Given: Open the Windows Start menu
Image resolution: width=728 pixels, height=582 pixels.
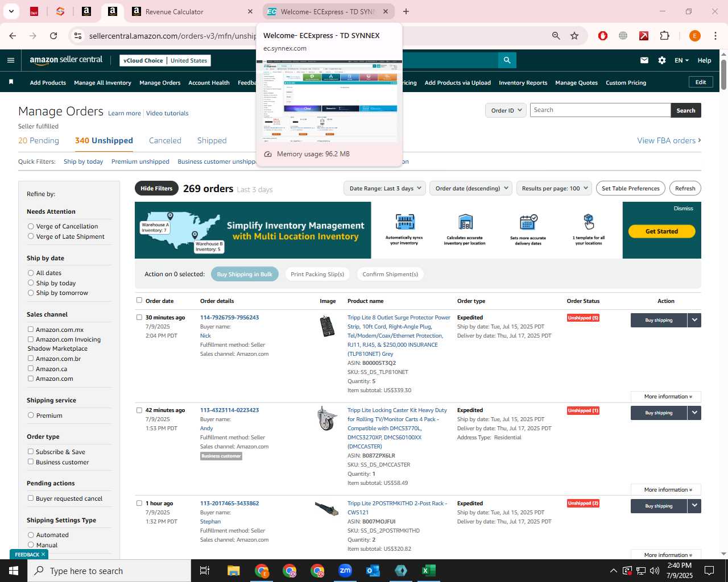Looking at the screenshot, I should [14, 571].
